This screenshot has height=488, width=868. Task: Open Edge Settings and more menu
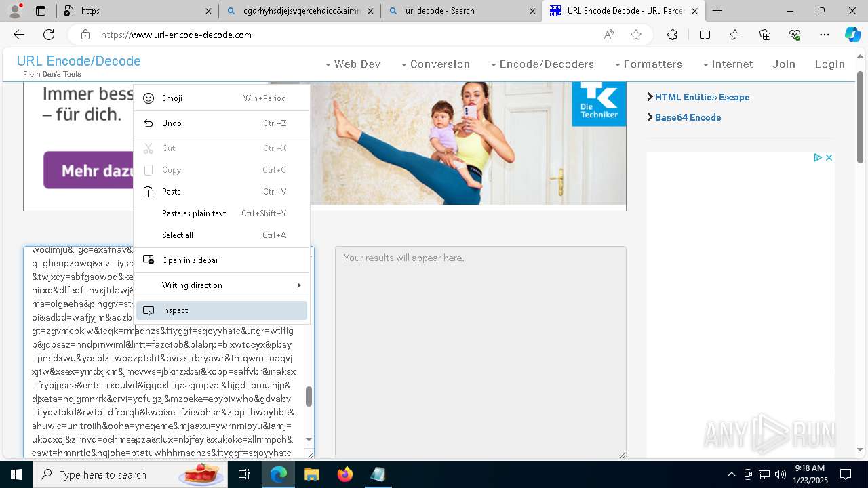[825, 35]
